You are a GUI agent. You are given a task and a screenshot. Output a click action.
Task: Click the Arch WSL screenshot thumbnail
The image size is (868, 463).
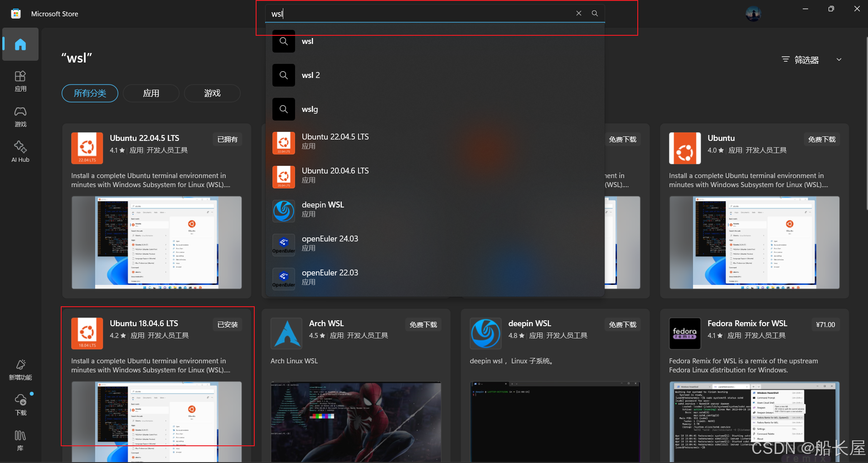(x=355, y=422)
